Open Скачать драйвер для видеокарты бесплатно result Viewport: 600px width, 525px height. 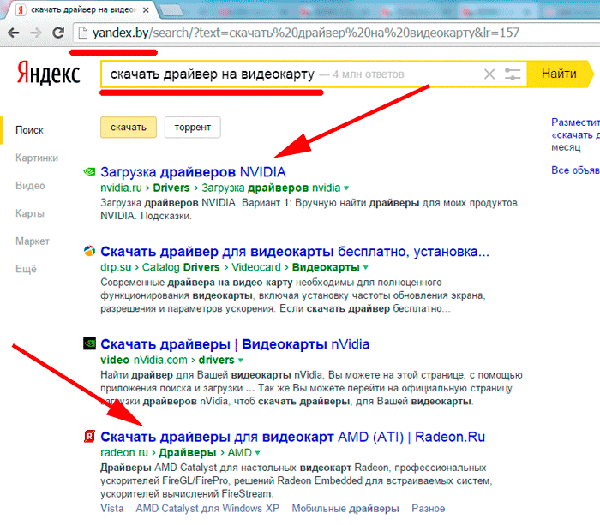[295, 252]
